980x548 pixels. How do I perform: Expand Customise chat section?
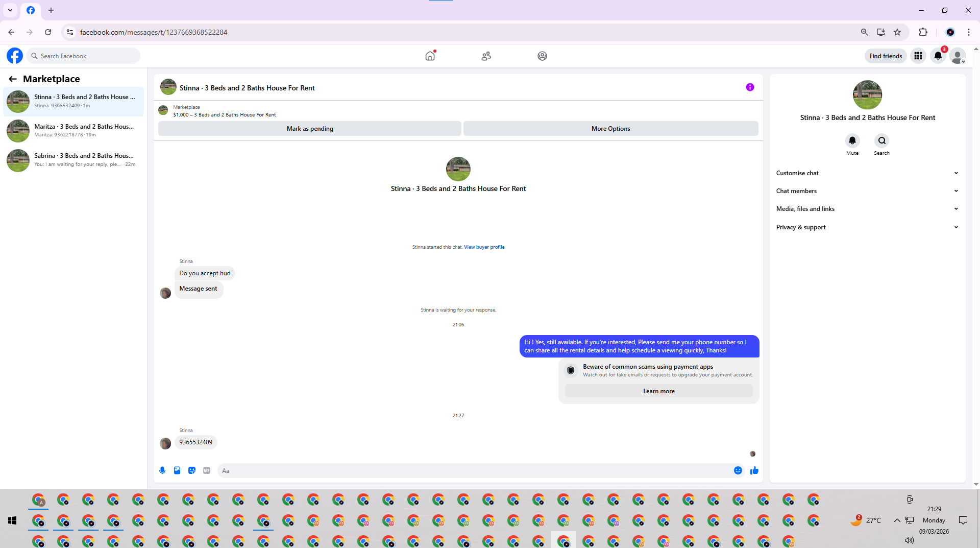[867, 173]
